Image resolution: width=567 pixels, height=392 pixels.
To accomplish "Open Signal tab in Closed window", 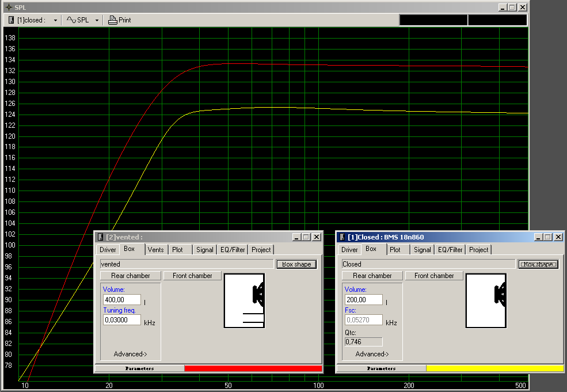I will click(x=423, y=249).
